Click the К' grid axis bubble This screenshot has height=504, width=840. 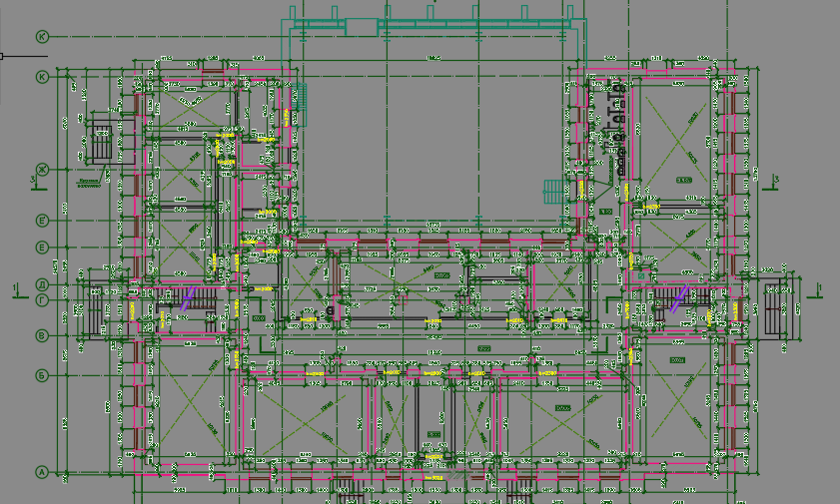coord(42,37)
